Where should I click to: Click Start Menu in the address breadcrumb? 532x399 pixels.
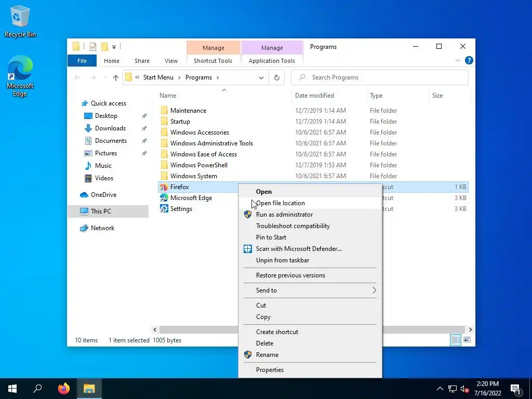click(158, 77)
